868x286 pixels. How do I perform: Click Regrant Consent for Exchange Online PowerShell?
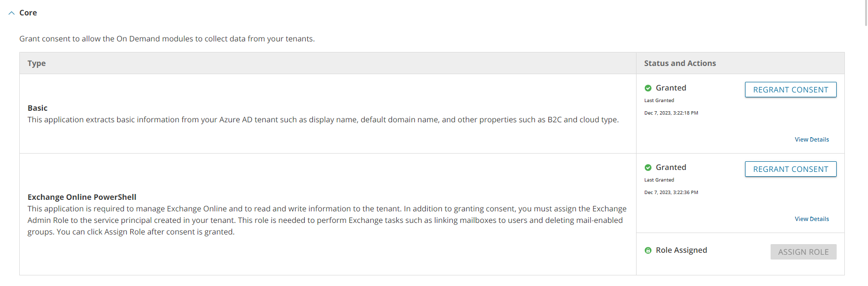790,169
